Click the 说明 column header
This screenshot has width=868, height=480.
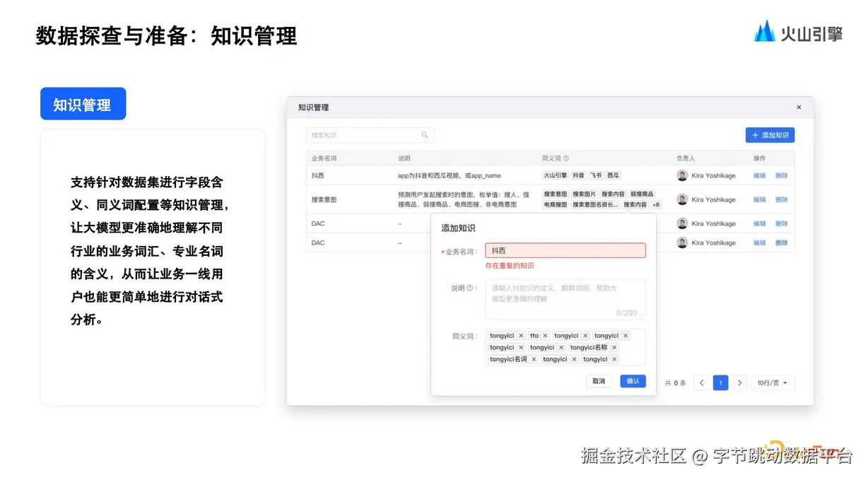click(404, 158)
